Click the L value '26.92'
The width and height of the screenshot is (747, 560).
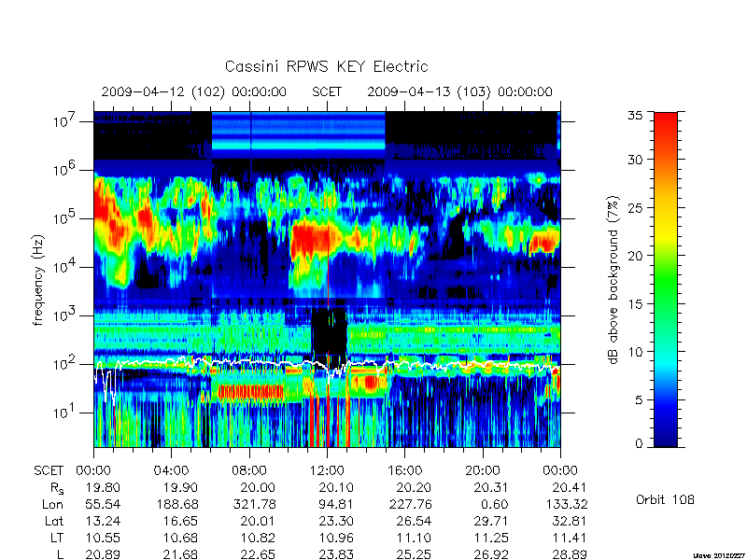pyautogui.click(x=491, y=554)
